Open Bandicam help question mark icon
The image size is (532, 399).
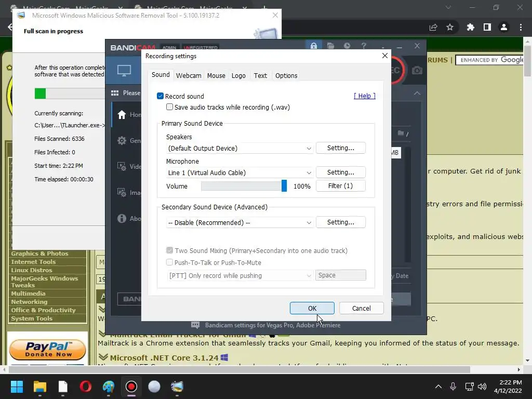[364, 46]
